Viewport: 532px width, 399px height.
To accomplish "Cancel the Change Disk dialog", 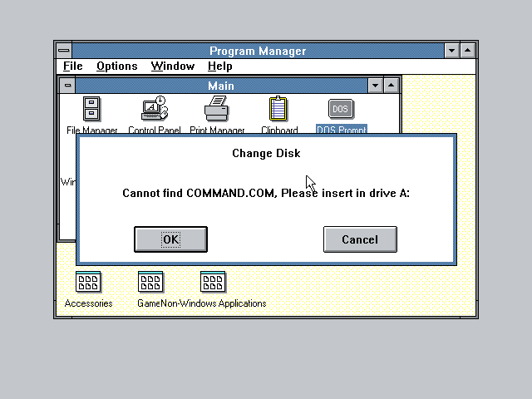I will coord(360,239).
